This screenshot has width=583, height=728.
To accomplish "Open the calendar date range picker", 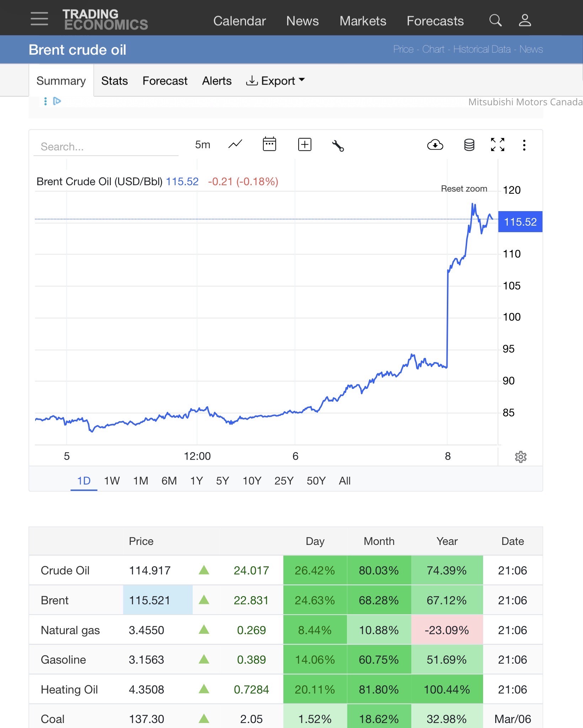I will click(269, 144).
